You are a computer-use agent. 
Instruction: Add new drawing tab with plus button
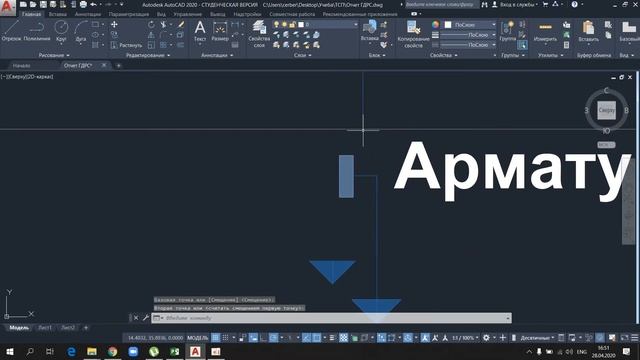coord(118,65)
